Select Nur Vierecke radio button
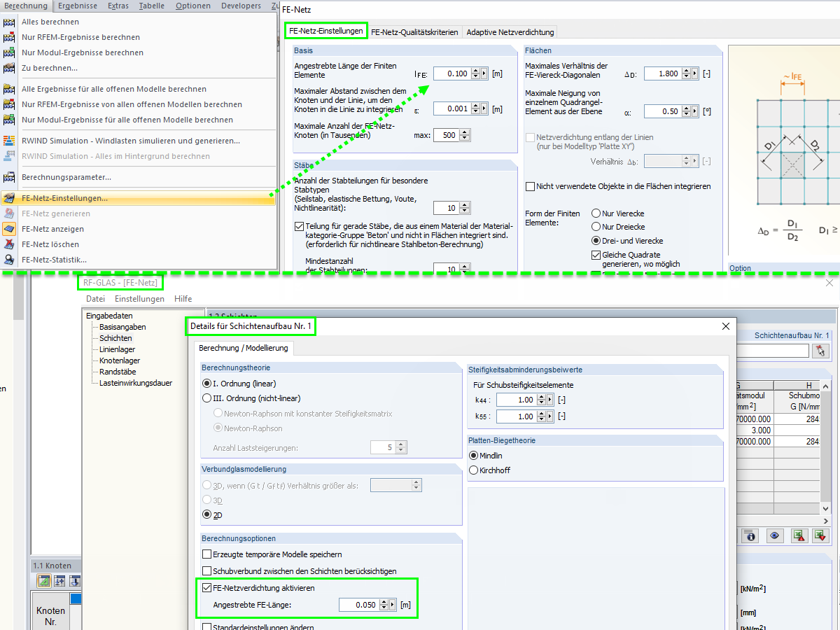The height and width of the screenshot is (630, 840). [x=596, y=213]
